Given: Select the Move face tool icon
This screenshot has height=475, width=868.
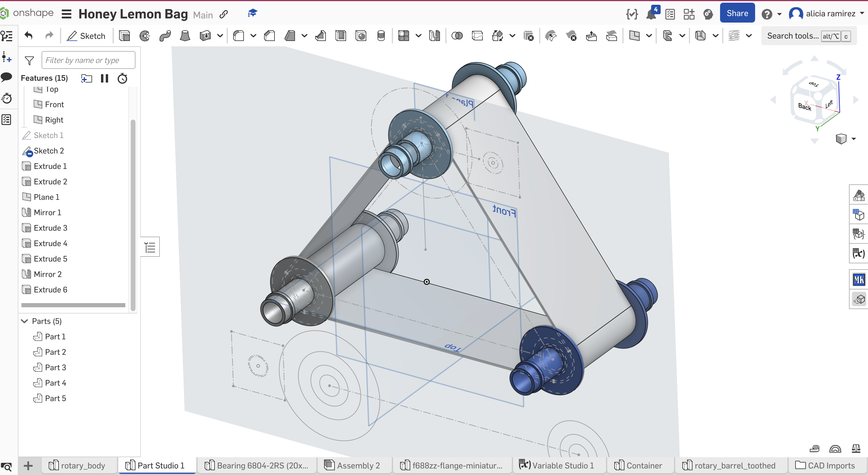Looking at the screenshot, I should tap(591, 36).
